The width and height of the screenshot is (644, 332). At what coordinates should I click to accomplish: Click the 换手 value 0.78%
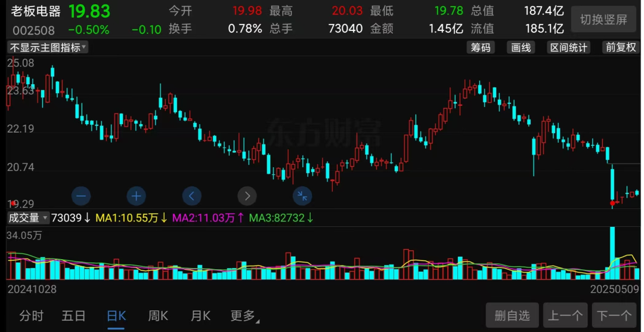[245, 29]
